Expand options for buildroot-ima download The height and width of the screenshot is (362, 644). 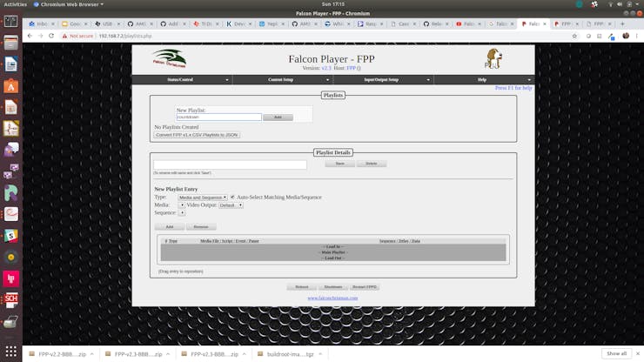point(320,354)
